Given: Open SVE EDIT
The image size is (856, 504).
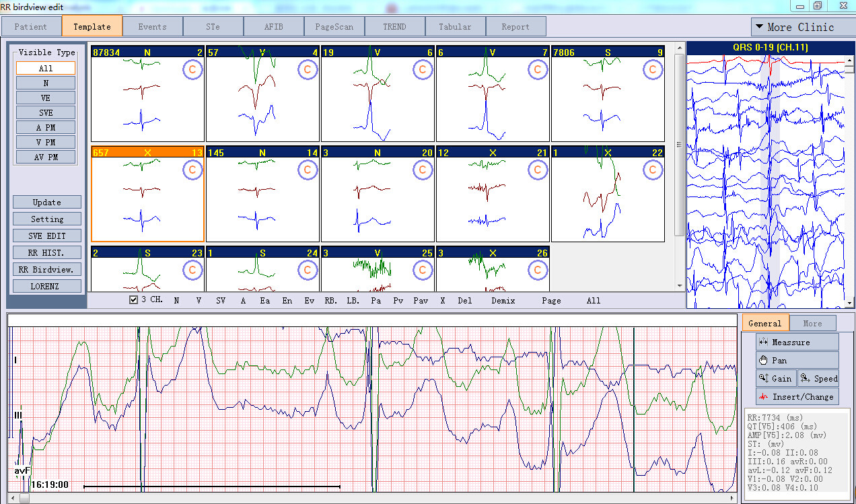Looking at the screenshot, I should (x=47, y=236).
